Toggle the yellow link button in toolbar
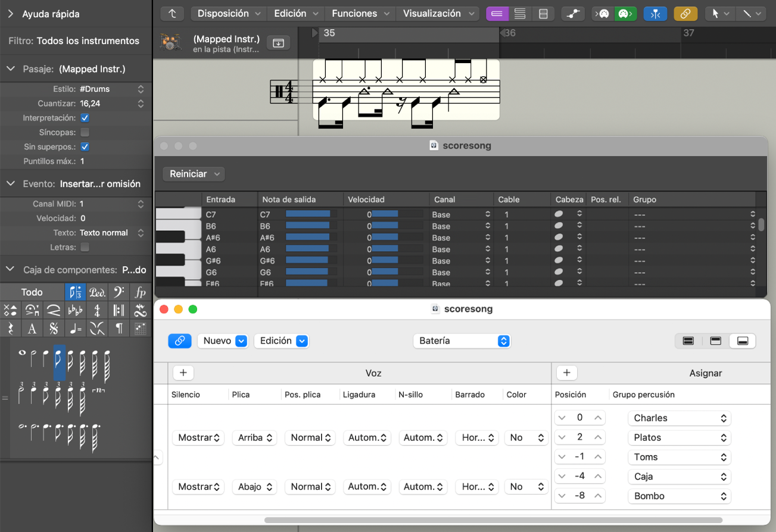This screenshot has height=532, width=776. [x=685, y=14]
